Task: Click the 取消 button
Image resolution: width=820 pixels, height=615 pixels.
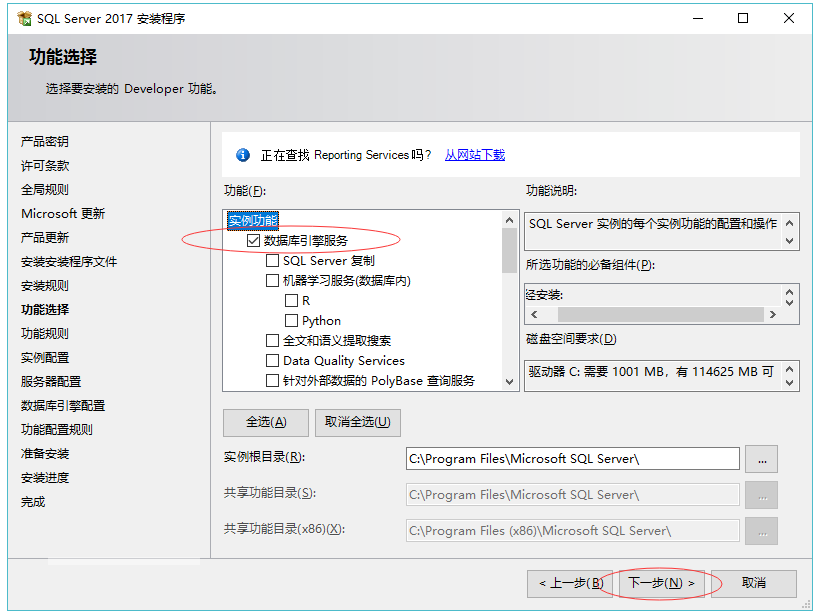Action: point(754,583)
